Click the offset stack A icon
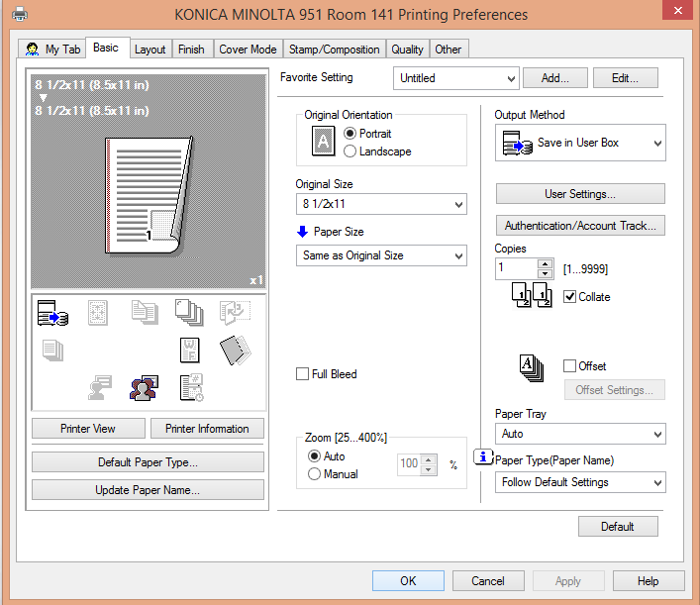 [x=532, y=368]
